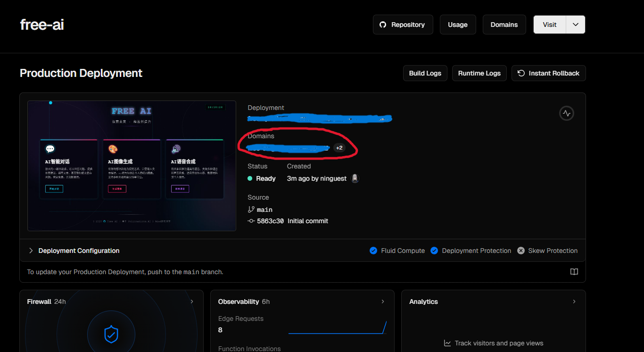Open the Observability card chevron
Screen dimensions: 644x352
click(383, 302)
